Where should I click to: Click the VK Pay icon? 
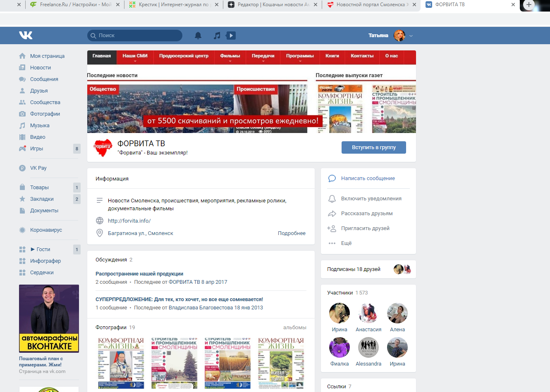[x=22, y=168]
